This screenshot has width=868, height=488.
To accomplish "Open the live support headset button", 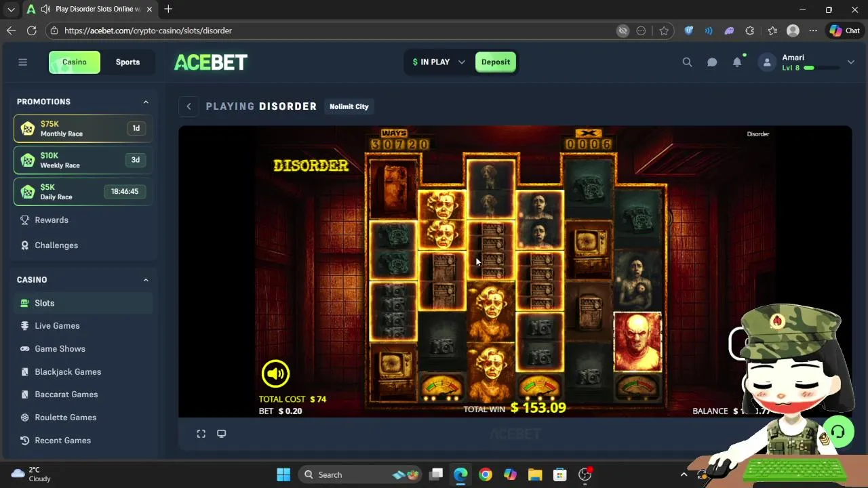I will [x=838, y=432].
